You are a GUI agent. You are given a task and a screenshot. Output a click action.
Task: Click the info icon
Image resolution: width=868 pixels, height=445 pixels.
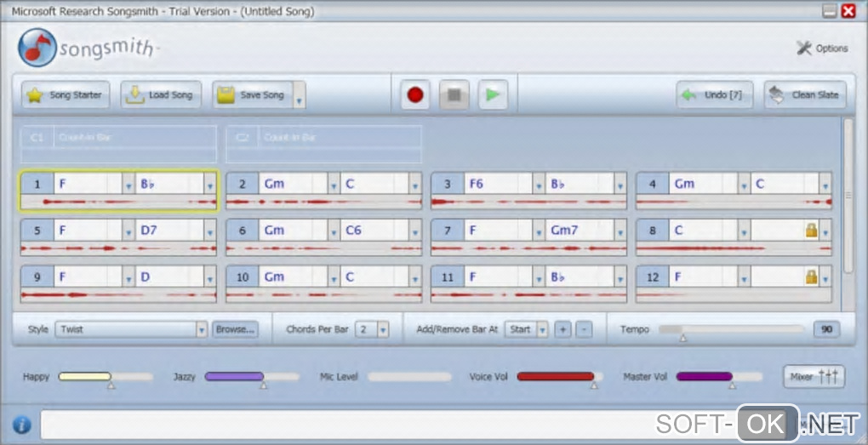[x=21, y=425]
